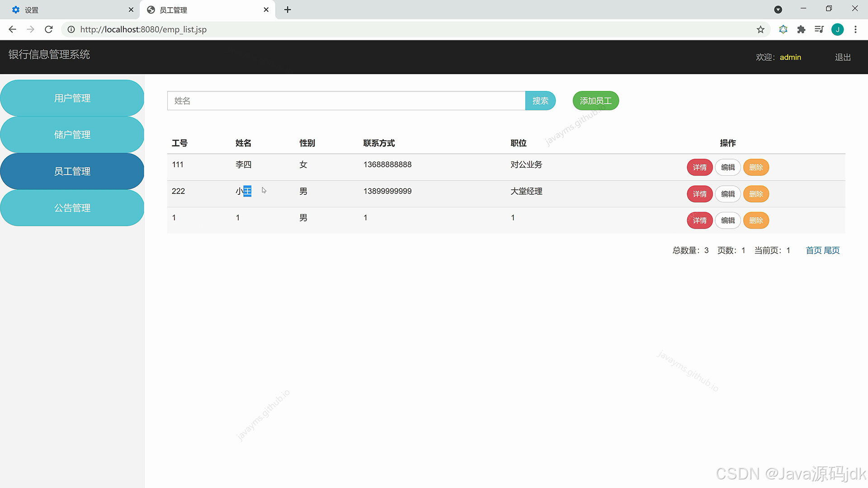Click the 总数量: 3 pagination text
868x488 pixels.
pyautogui.click(x=690, y=250)
